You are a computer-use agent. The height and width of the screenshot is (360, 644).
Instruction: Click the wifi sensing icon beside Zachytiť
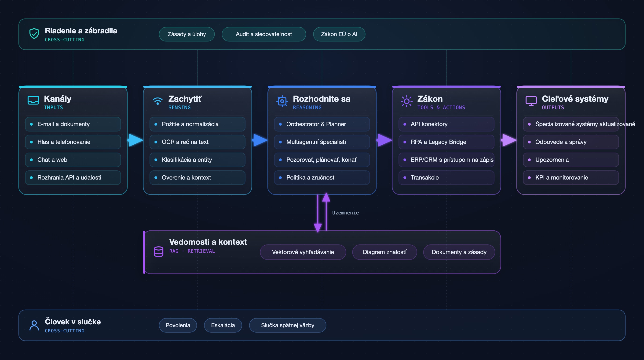[157, 101]
